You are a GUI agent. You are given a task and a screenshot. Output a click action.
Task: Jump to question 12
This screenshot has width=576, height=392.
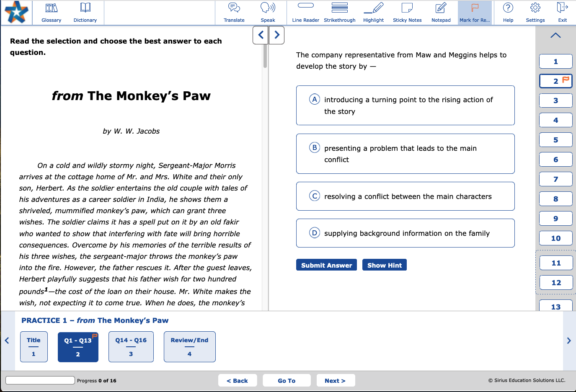click(x=555, y=283)
